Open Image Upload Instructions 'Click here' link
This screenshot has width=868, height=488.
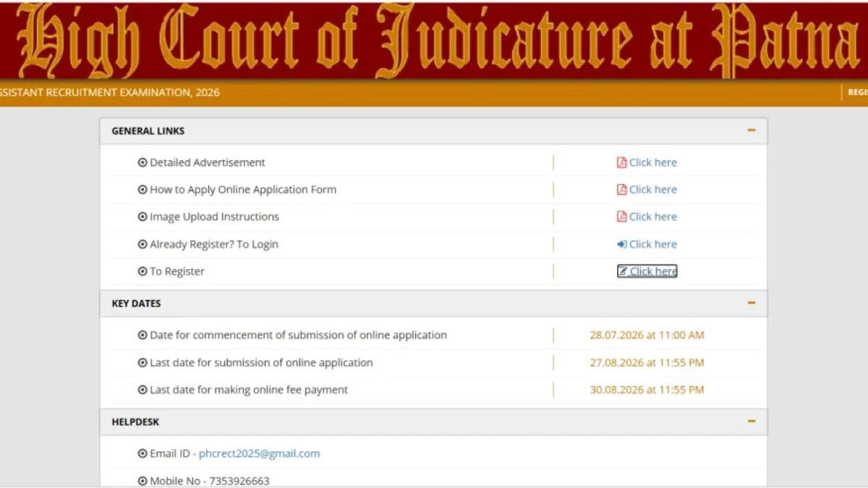653,216
